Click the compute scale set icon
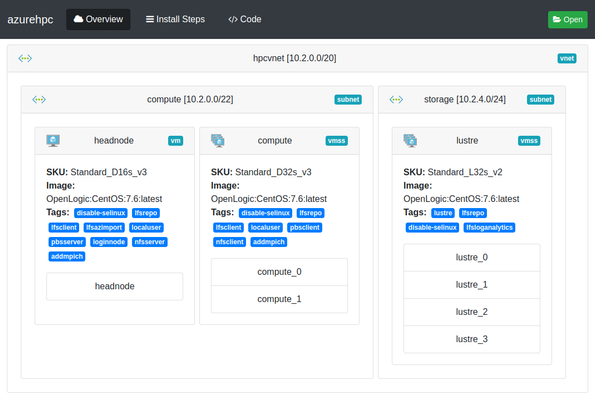This screenshot has width=595, height=400. [218, 141]
